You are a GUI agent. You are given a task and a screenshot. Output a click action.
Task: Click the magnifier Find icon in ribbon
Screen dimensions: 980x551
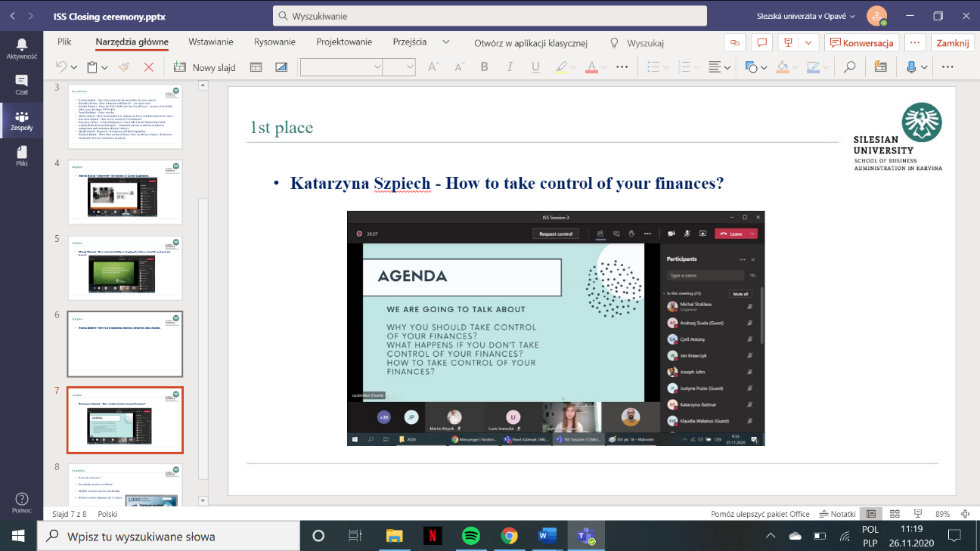click(x=850, y=67)
